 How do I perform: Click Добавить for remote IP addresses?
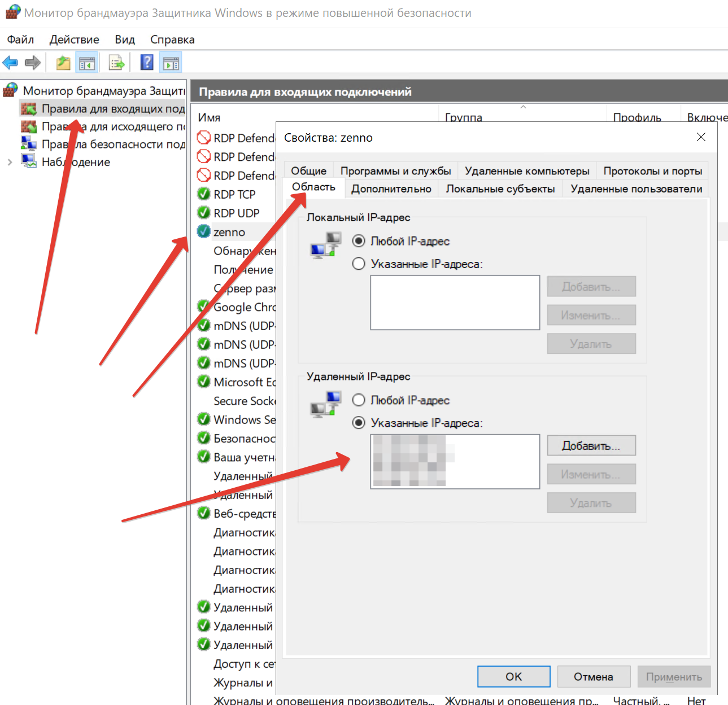[x=591, y=445]
